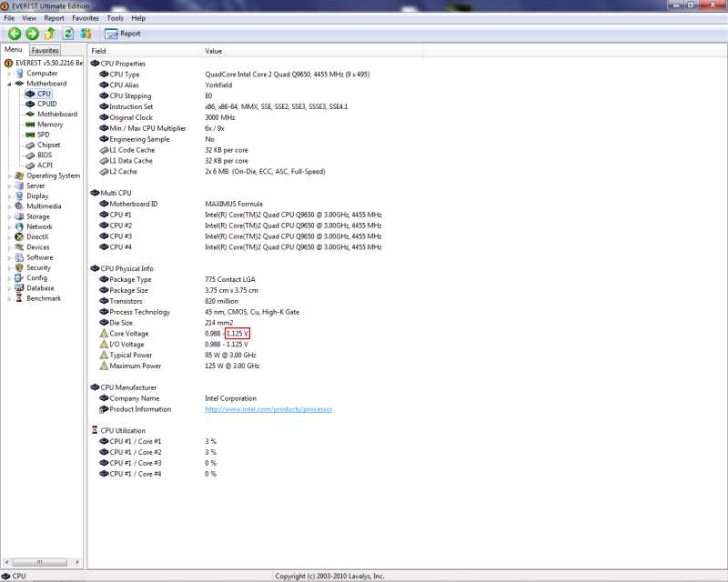This screenshot has width=728, height=582.
Task: Click the Display monitor icon in sidebar
Action: click(19, 196)
